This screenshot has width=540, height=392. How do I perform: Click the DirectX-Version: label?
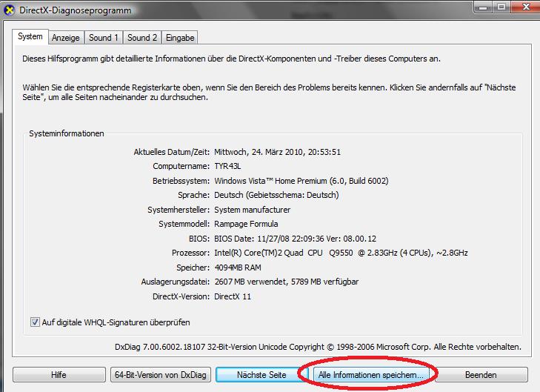[181, 296]
